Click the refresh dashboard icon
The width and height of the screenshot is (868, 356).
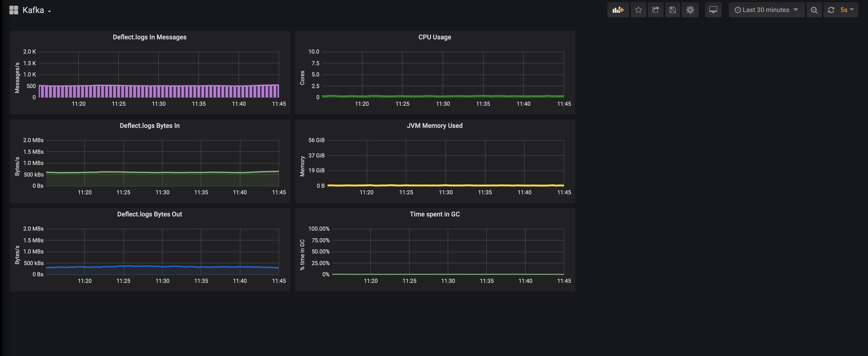point(831,10)
